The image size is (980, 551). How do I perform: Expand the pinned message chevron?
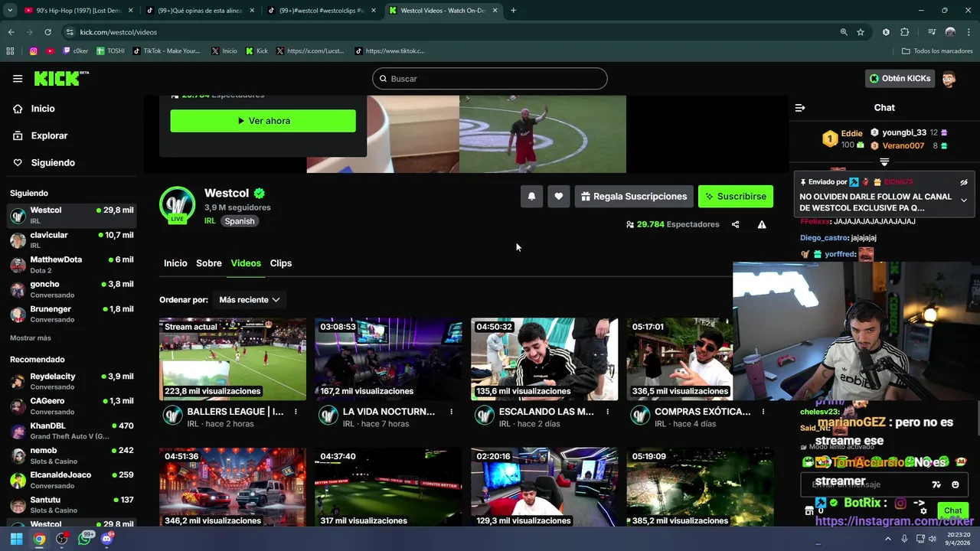tap(964, 201)
